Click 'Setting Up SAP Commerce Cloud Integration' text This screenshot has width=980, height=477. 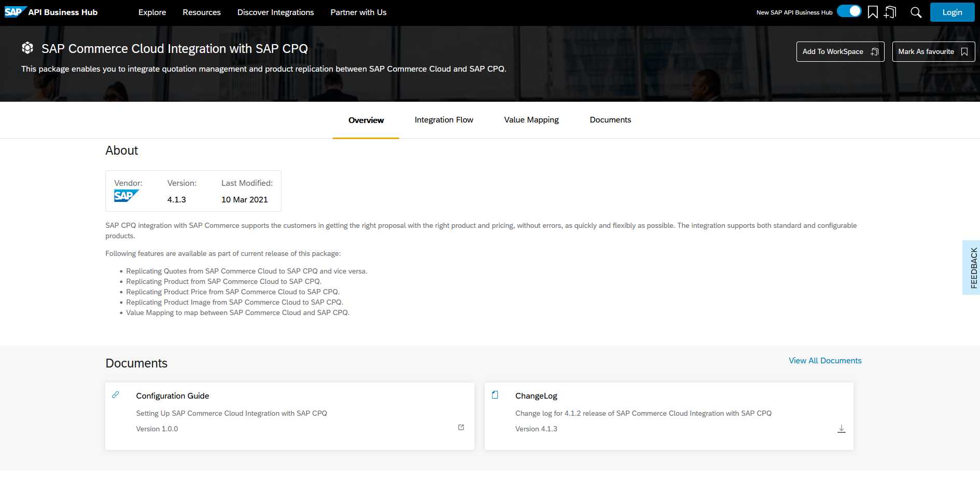(x=231, y=414)
